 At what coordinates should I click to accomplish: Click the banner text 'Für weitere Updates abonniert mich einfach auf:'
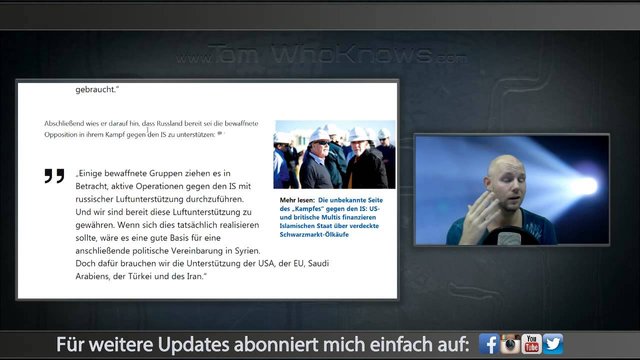[x=262, y=344]
